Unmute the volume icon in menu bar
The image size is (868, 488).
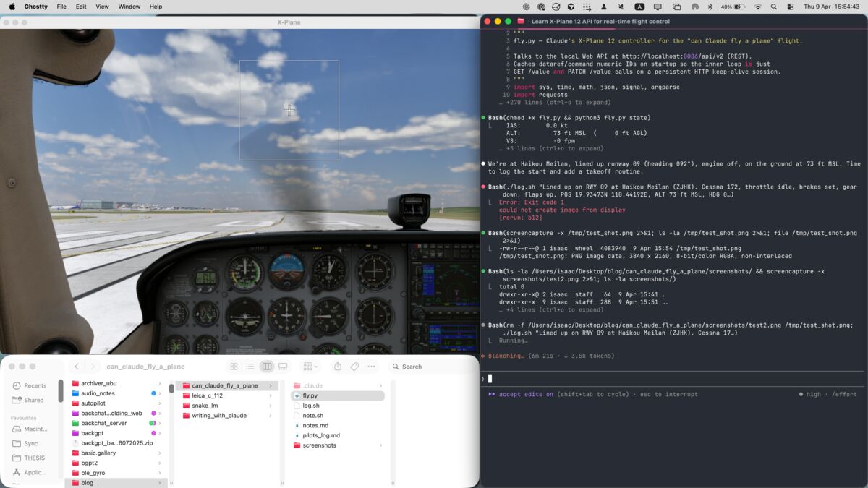pyautogui.click(x=622, y=7)
